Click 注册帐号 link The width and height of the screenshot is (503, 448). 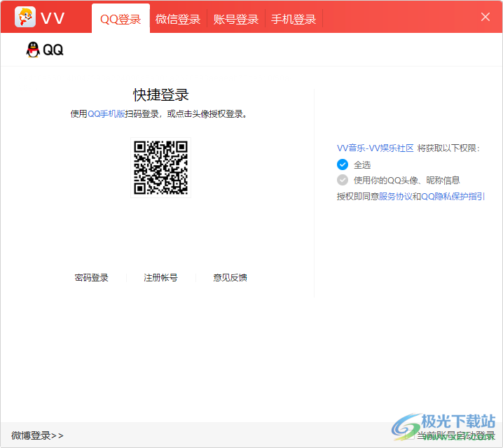point(160,277)
